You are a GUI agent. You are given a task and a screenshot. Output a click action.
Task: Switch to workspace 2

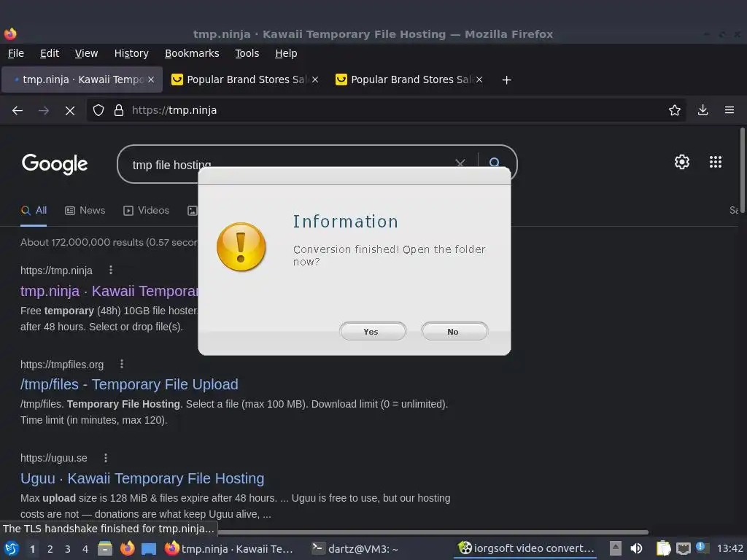[x=50, y=549]
